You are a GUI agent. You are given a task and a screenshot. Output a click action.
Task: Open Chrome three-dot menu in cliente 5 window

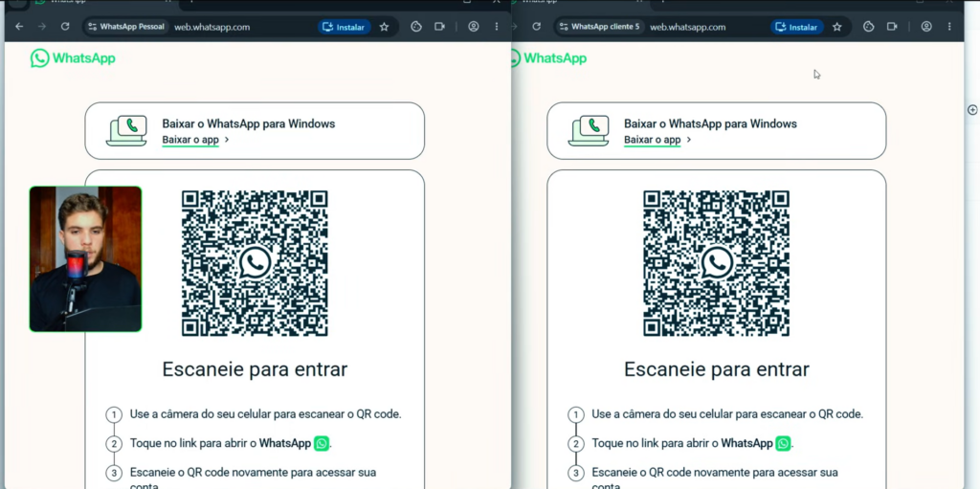pyautogui.click(x=949, y=26)
